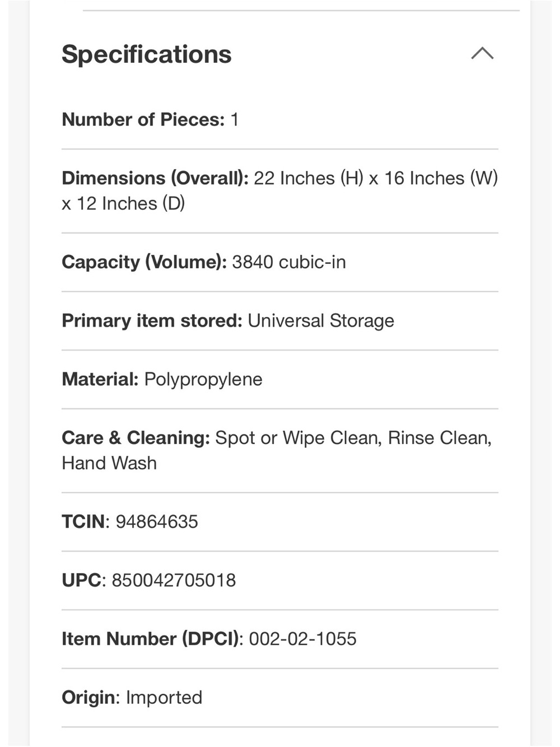This screenshot has width=560, height=747.
Task: Click the Primary item stored label
Action: click(152, 321)
